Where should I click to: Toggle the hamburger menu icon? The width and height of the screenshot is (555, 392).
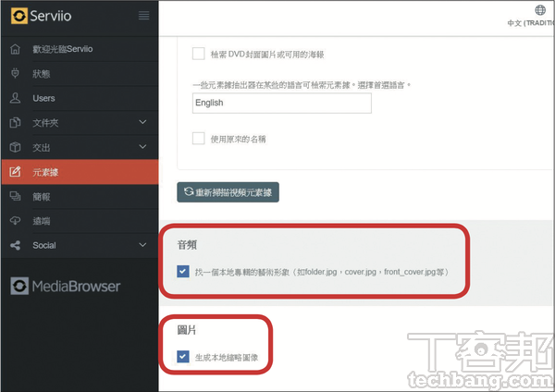pyautogui.click(x=143, y=16)
